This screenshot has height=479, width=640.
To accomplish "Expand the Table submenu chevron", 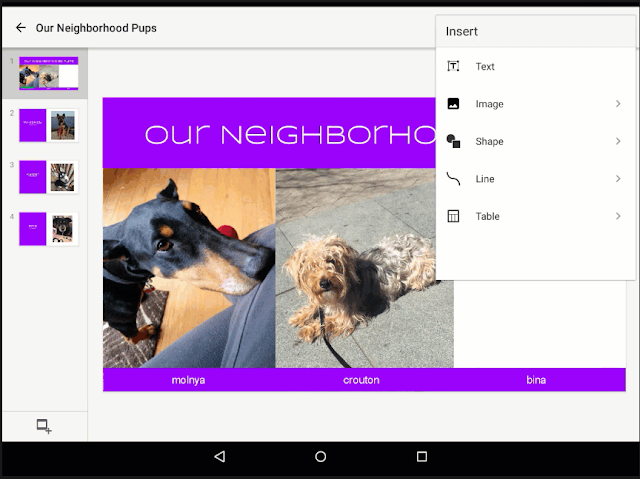I will [618, 216].
